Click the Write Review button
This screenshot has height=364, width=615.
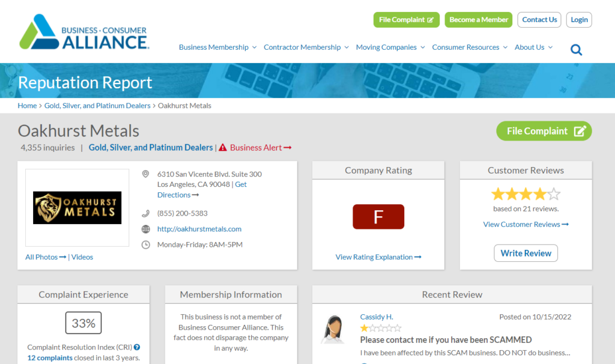526,253
